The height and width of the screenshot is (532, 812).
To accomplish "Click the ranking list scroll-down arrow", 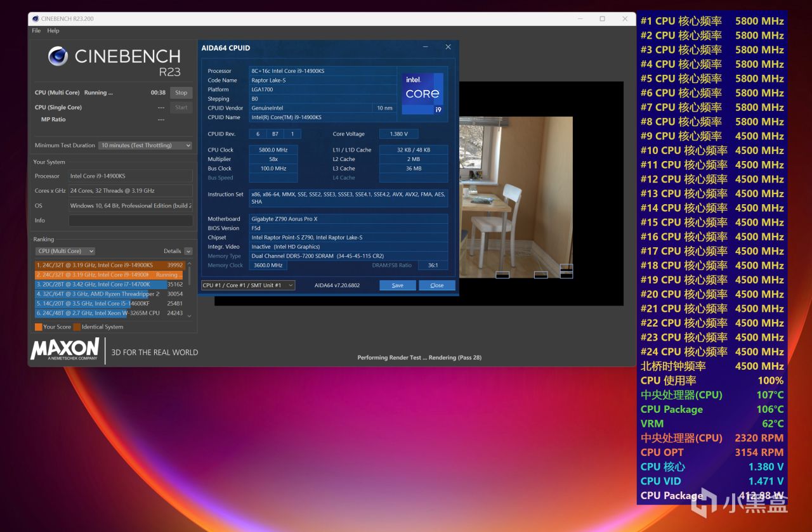I will (188, 315).
